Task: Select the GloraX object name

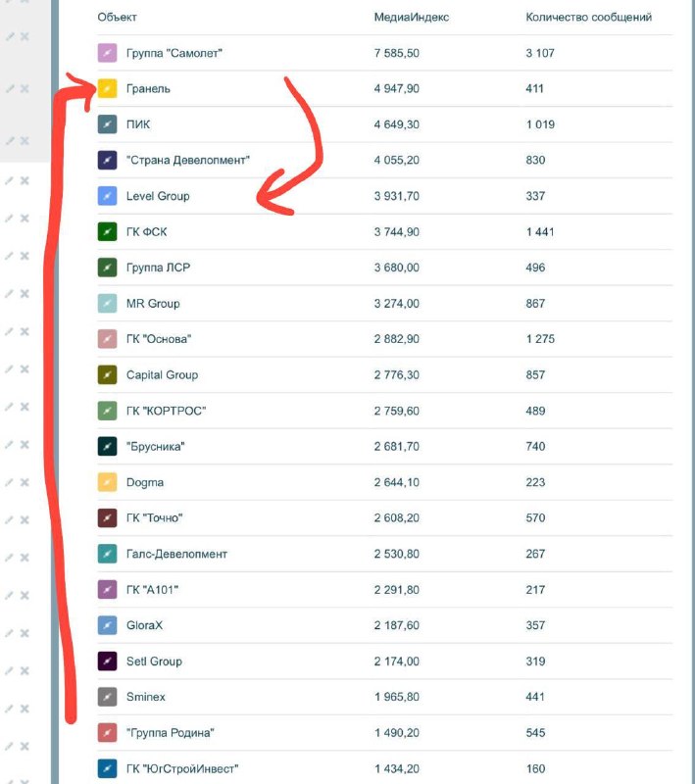Action: click(x=144, y=625)
